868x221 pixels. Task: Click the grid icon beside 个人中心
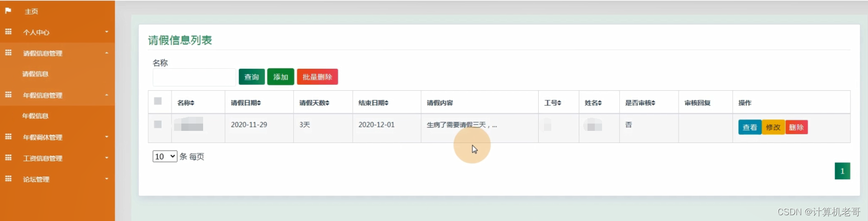(x=8, y=32)
